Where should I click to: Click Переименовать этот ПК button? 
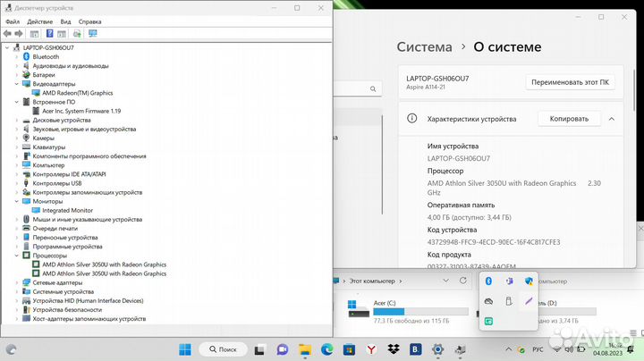570,82
